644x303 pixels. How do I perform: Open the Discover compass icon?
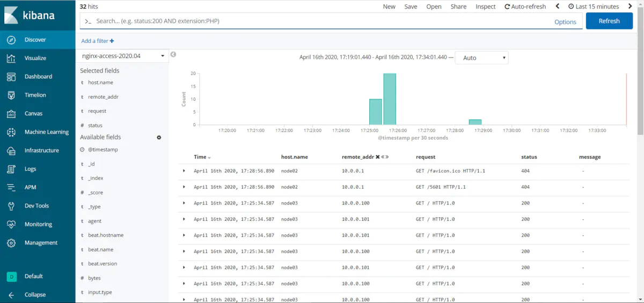(11, 40)
